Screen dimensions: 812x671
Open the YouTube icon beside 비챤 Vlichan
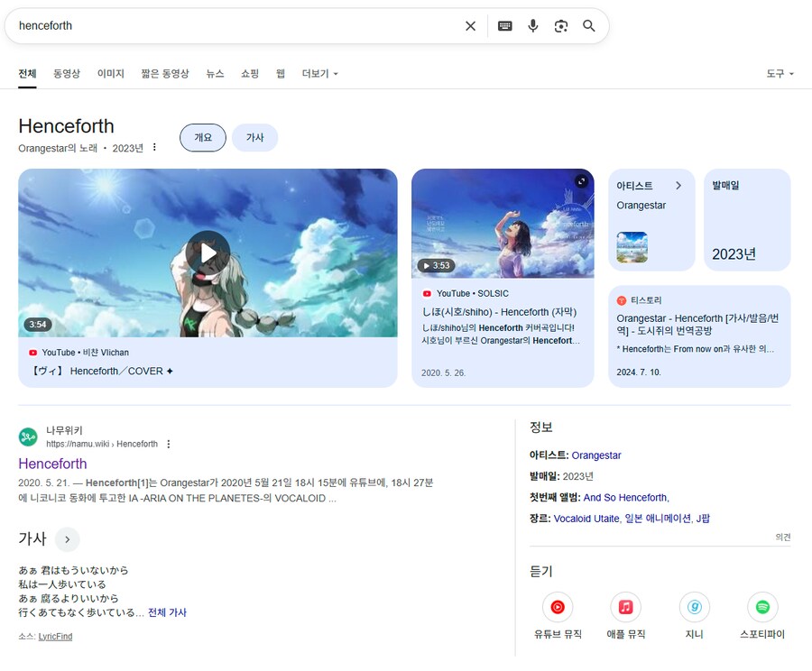click(33, 353)
